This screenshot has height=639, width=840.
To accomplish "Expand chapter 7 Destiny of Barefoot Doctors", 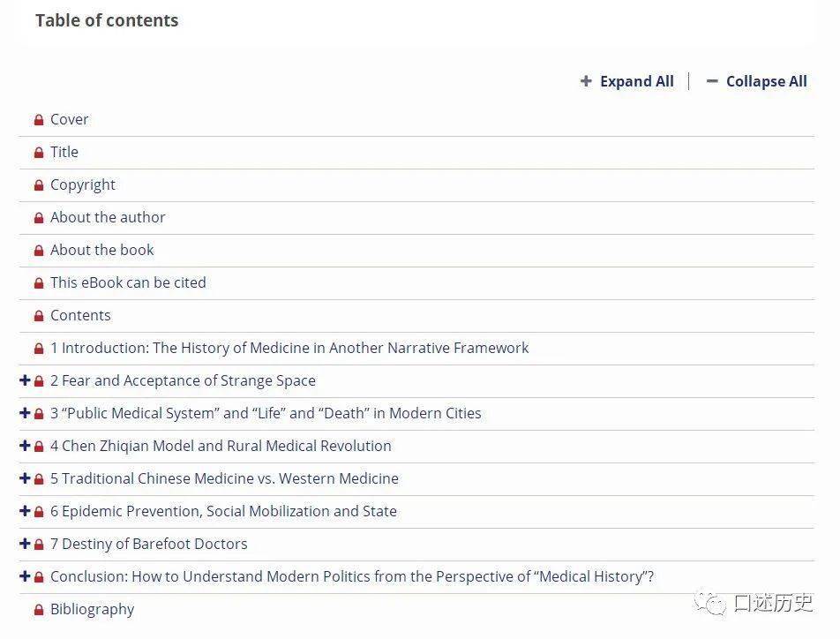I will [25, 544].
